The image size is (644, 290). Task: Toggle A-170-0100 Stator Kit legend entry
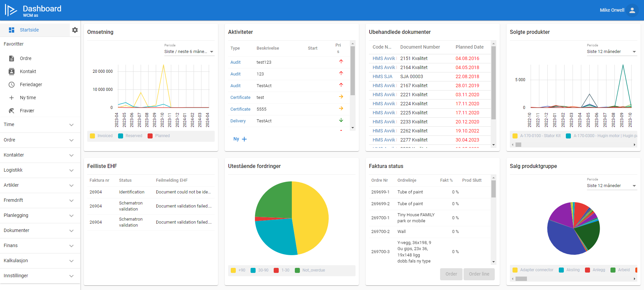coord(537,136)
